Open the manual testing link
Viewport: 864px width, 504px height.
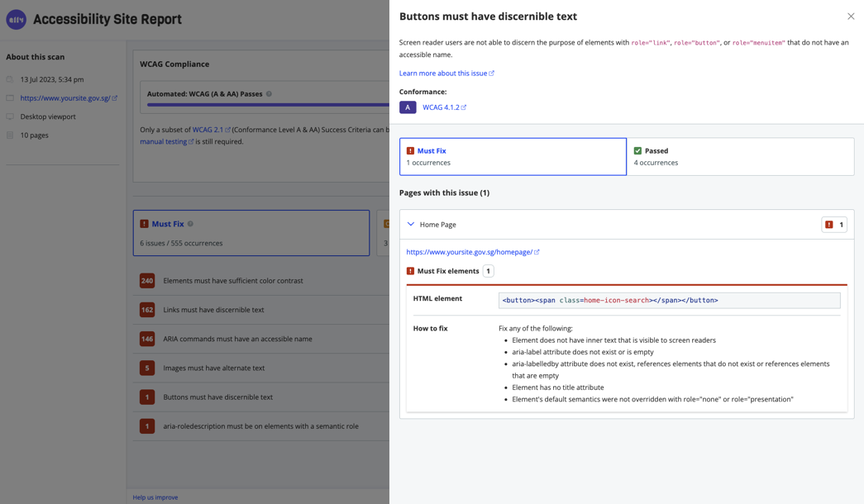coord(166,141)
